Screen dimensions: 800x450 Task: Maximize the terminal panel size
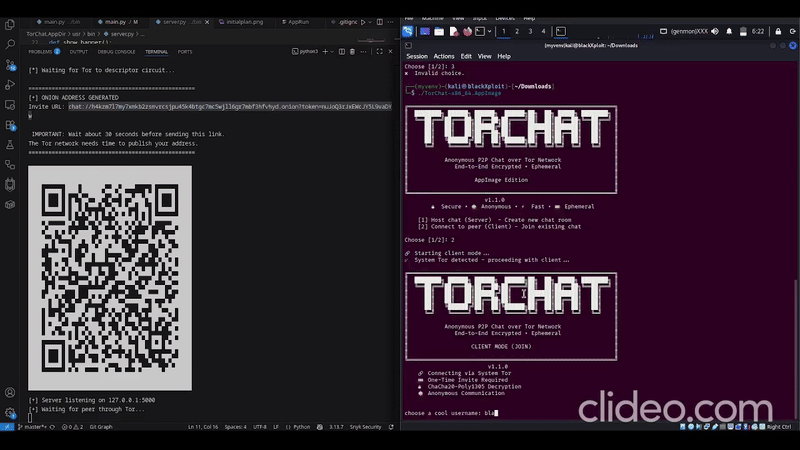tap(379, 52)
